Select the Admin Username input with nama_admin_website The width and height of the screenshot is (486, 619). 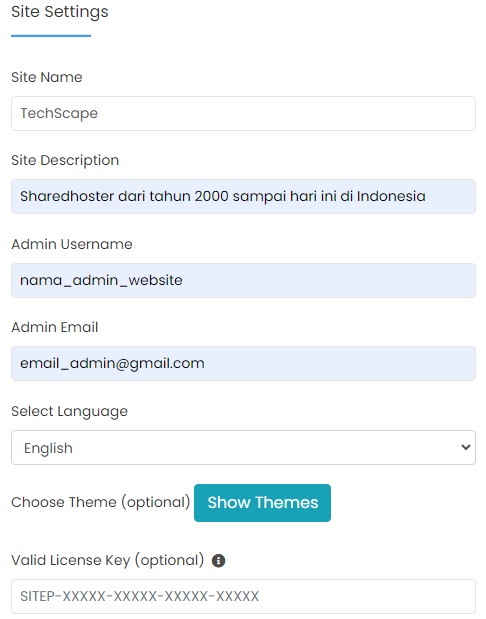tap(243, 280)
